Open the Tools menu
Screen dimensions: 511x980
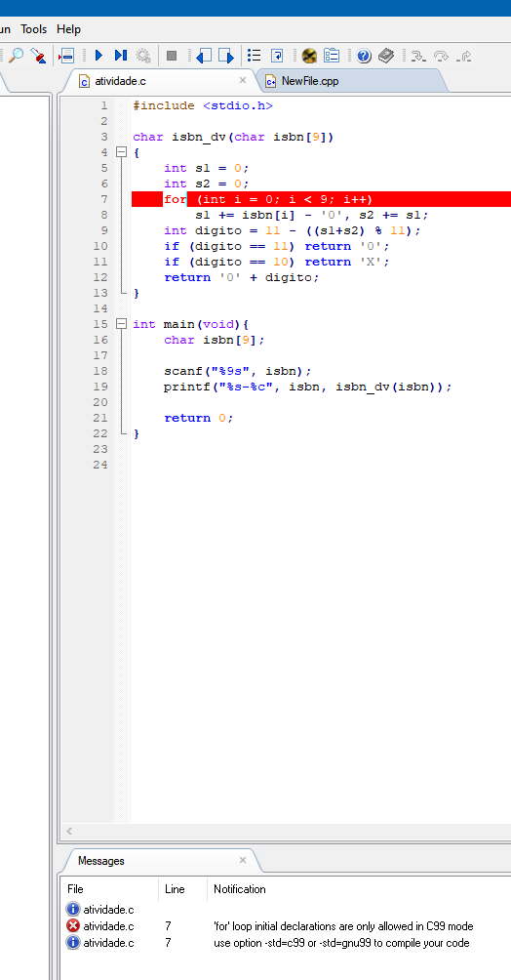(34, 29)
